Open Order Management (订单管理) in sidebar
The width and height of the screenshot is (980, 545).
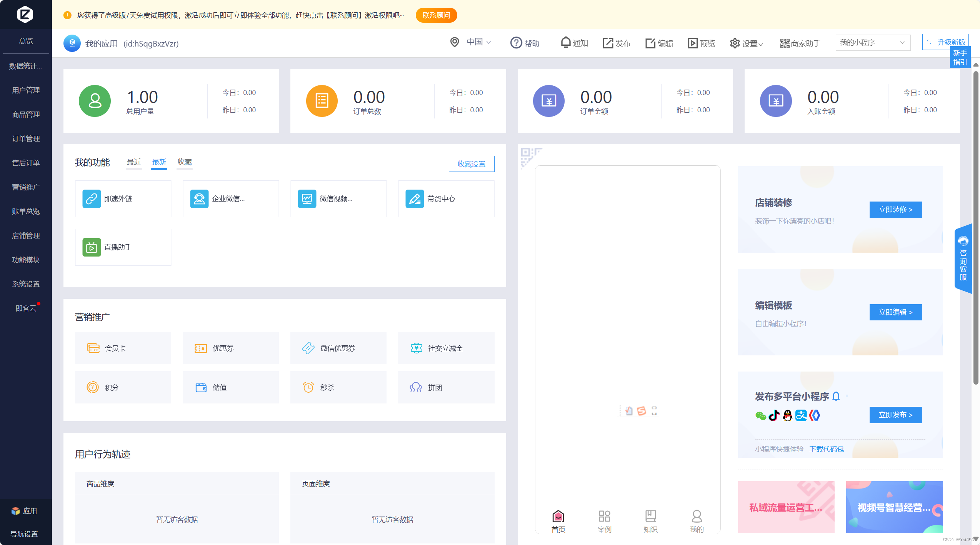tap(26, 138)
